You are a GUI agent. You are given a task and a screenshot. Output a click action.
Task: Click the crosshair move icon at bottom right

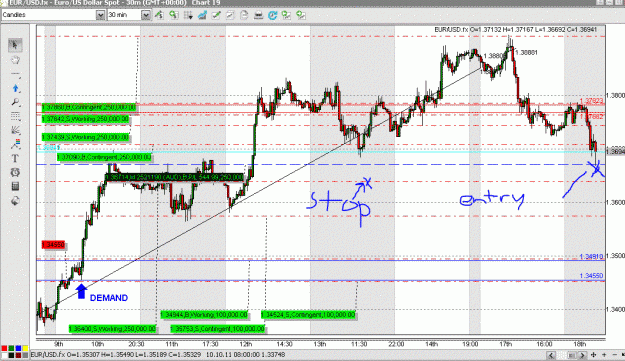(x=594, y=355)
